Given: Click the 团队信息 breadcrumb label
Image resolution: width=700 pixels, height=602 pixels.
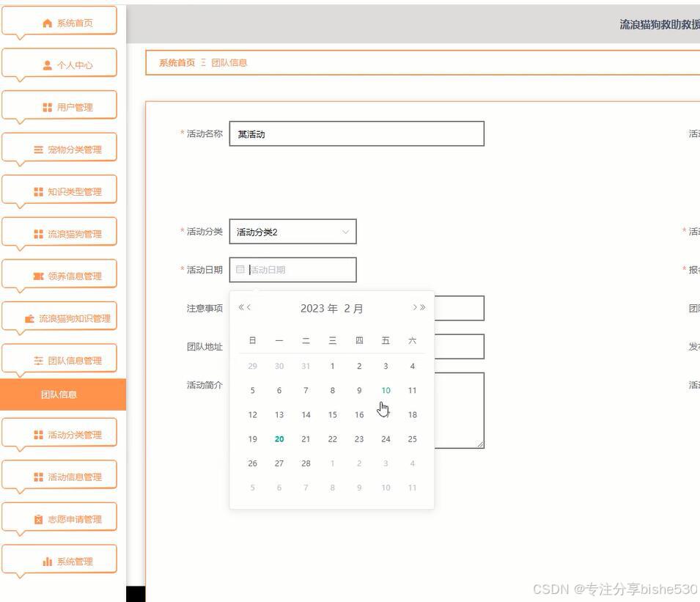Looking at the screenshot, I should [229, 63].
